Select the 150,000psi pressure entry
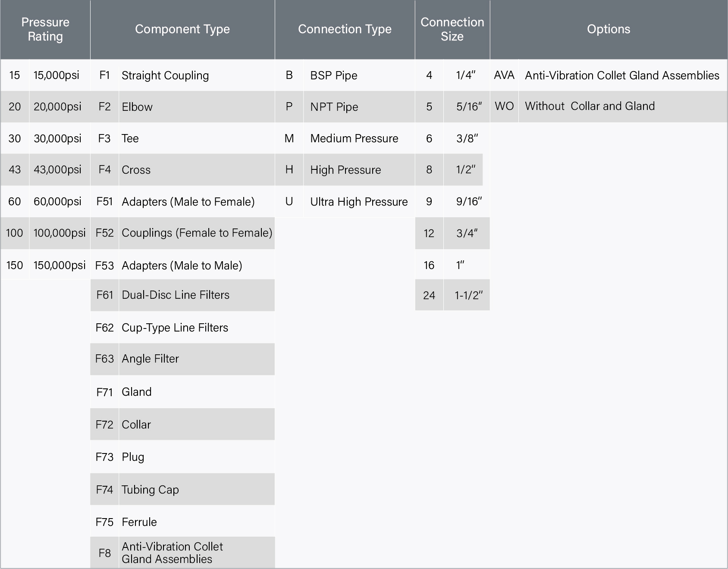728x569 pixels. [x=60, y=265]
